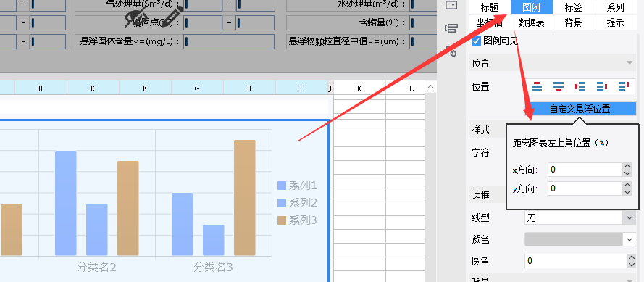Select legend position top icon

pos(537,86)
